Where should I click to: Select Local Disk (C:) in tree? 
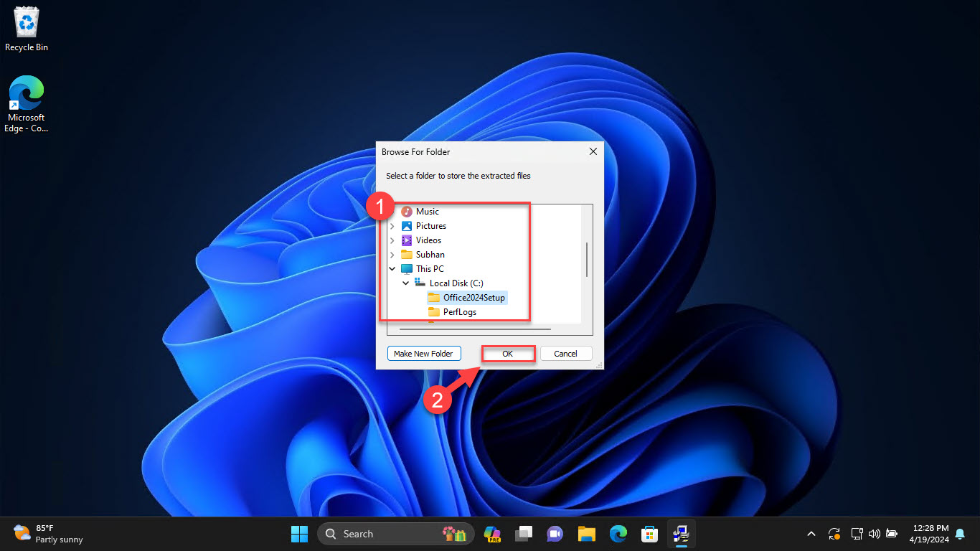tap(456, 283)
